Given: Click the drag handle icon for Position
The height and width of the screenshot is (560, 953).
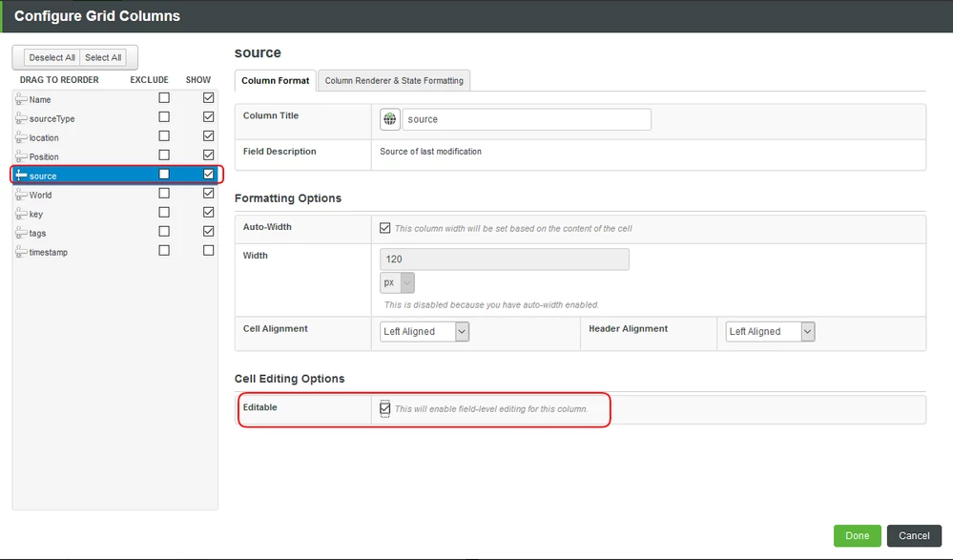Looking at the screenshot, I should click(x=19, y=156).
